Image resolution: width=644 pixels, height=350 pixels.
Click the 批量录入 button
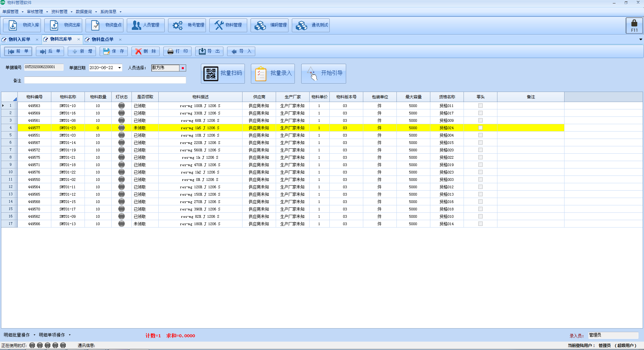[273, 73]
